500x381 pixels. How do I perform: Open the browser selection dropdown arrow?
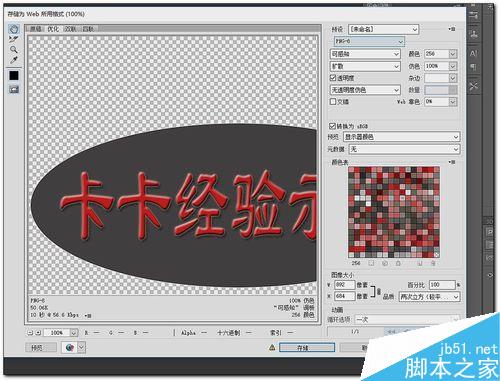click(82, 348)
